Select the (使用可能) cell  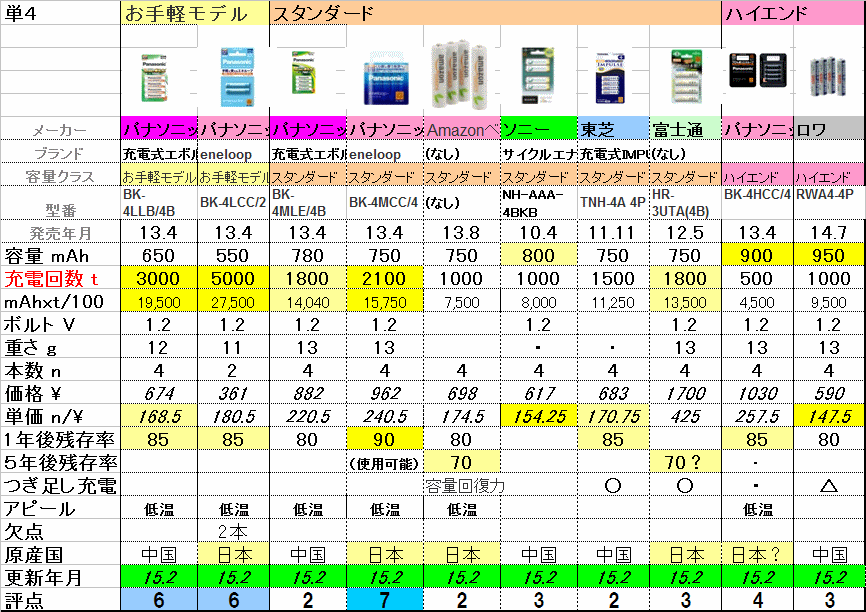[385, 463]
